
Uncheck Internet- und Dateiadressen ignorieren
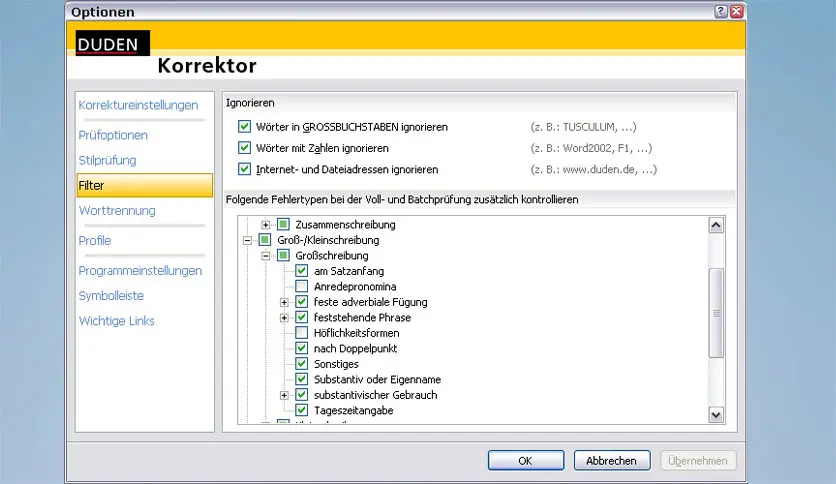point(244,169)
